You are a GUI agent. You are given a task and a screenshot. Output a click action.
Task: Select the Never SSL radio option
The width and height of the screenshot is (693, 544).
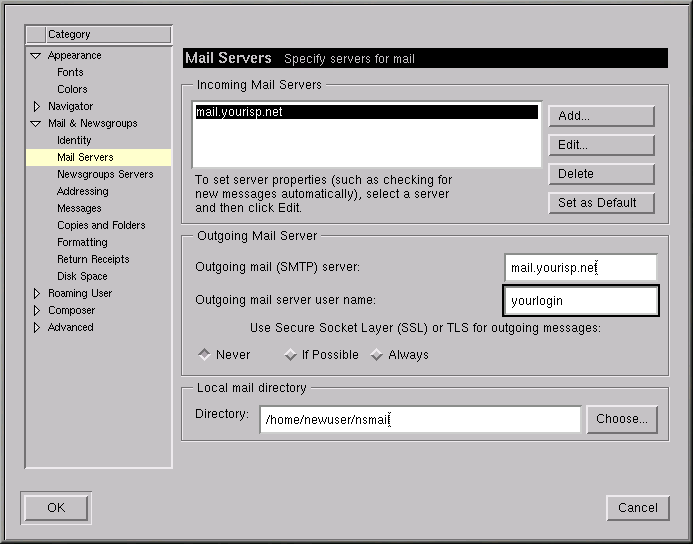pos(204,354)
